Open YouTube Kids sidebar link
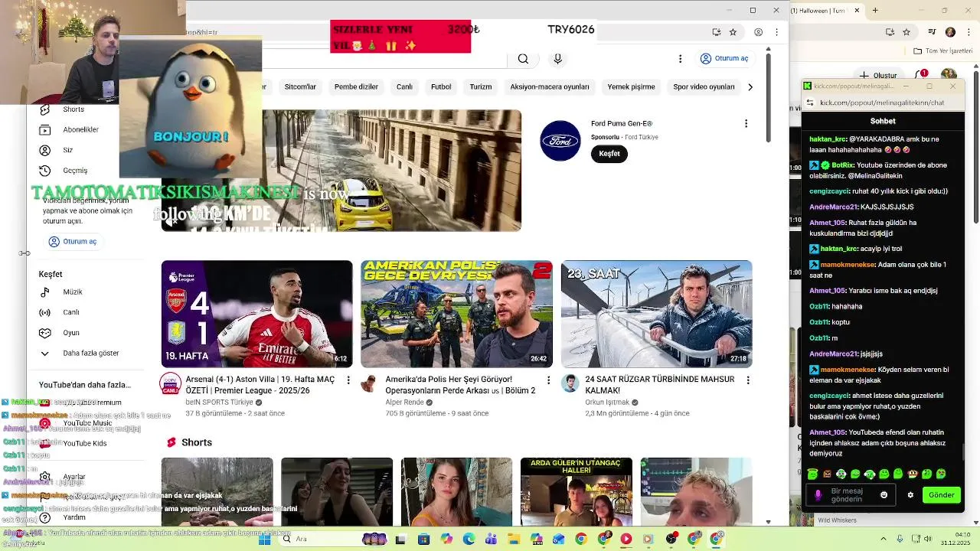This screenshot has height=551, width=980. click(85, 443)
